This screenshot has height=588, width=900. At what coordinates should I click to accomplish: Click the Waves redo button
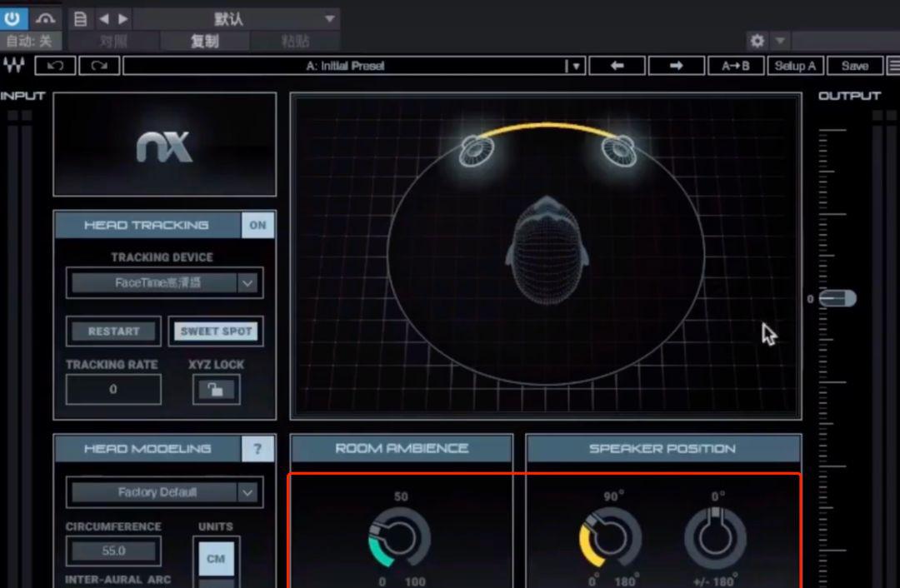(99, 66)
